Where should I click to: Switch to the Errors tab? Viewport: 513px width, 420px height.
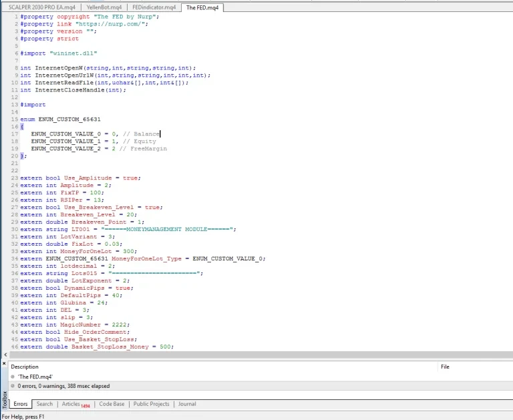[x=20, y=404]
